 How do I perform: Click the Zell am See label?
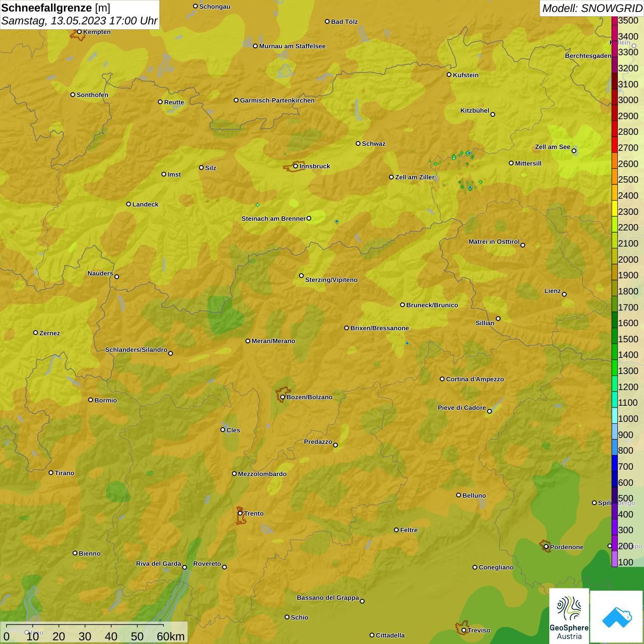pos(552,147)
